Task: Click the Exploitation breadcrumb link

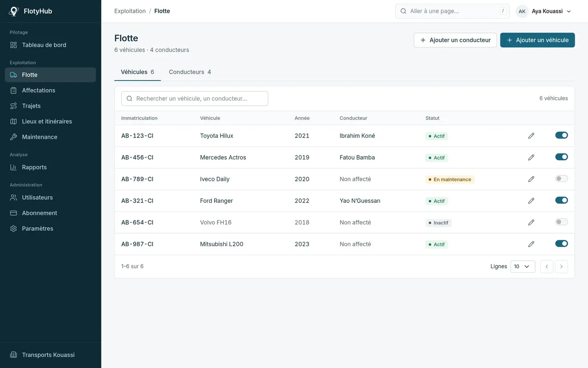Action: (x=130, y=11)
